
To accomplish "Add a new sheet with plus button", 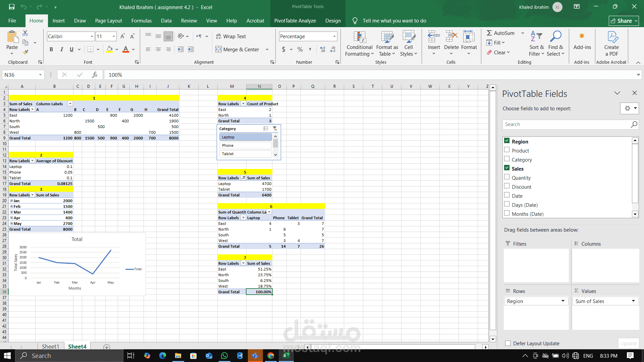I will pos(107,347).
